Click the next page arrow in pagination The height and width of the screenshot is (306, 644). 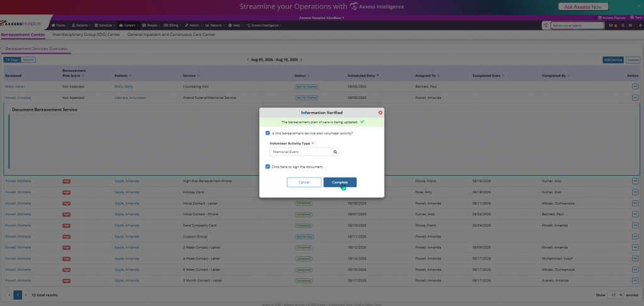[25, 295]
